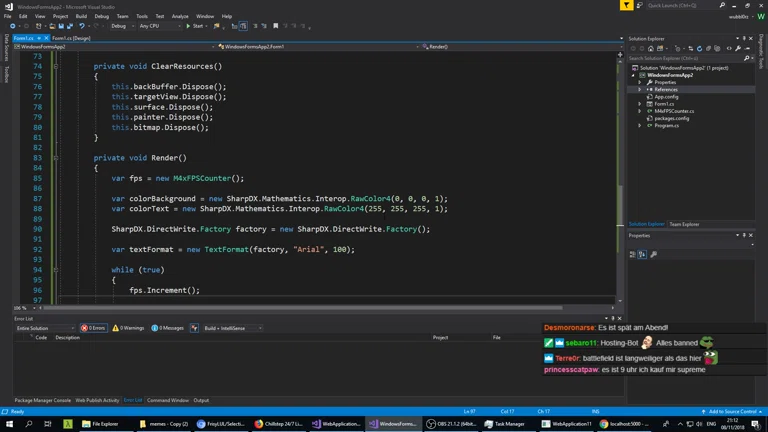768x432 pixels.
Task: Toggle auto-hide pin on Solution Explorer
Action: pos(744,38)
